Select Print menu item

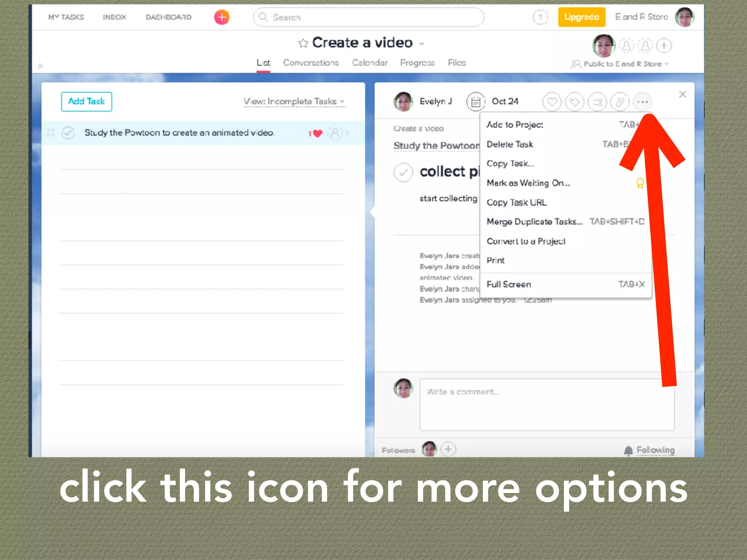565,260
